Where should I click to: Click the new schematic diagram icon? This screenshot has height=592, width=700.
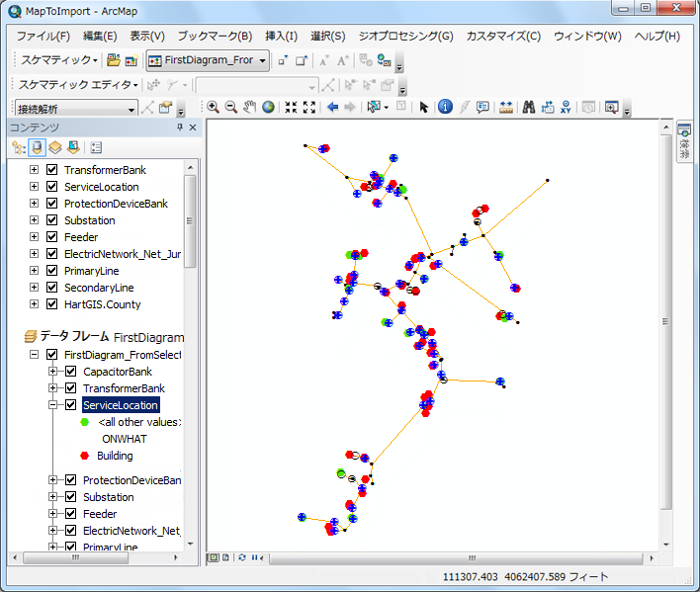click(131, 60)
